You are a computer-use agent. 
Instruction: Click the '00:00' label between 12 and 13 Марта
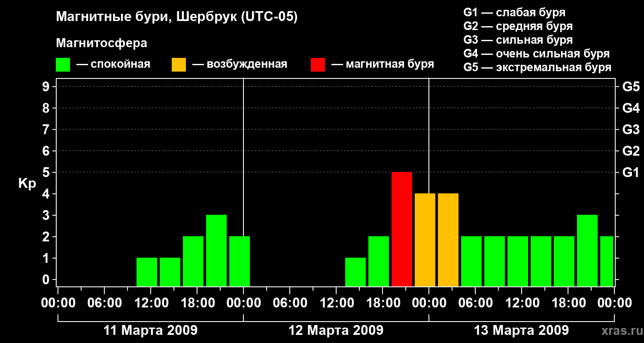(429, 303)
